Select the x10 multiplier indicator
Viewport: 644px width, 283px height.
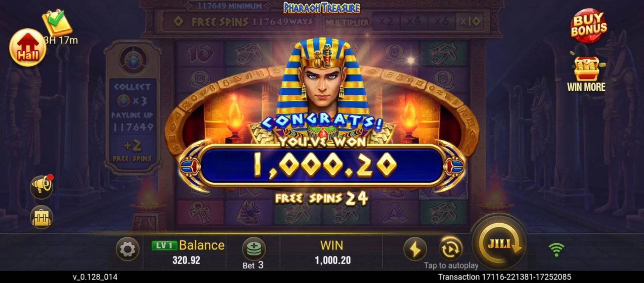[470, 22]
